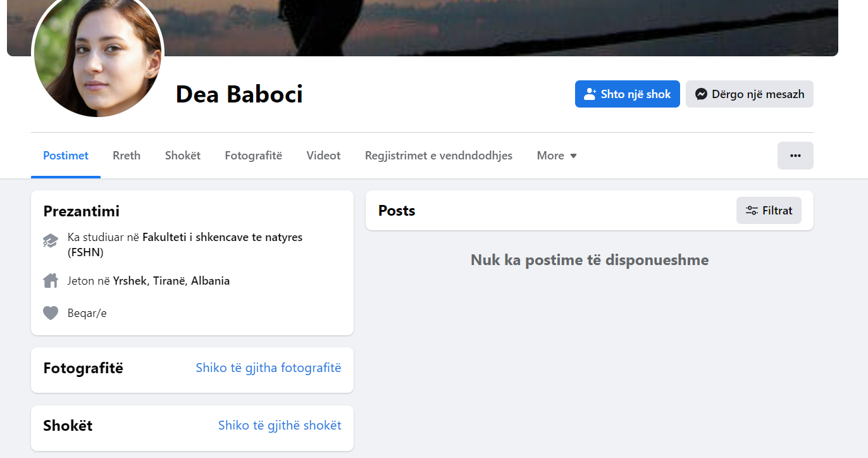Click the Messenger icon in message button
868x458 pixels.
coord(701,94)
